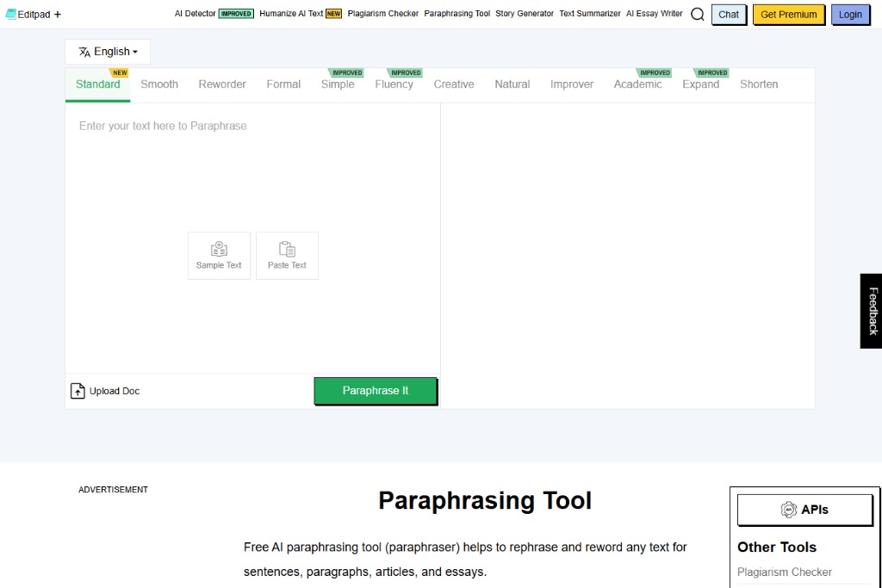Viewport: 882px width, 588px height.
Task: Click the Paraphrase It button
Action: coord(375,390)
